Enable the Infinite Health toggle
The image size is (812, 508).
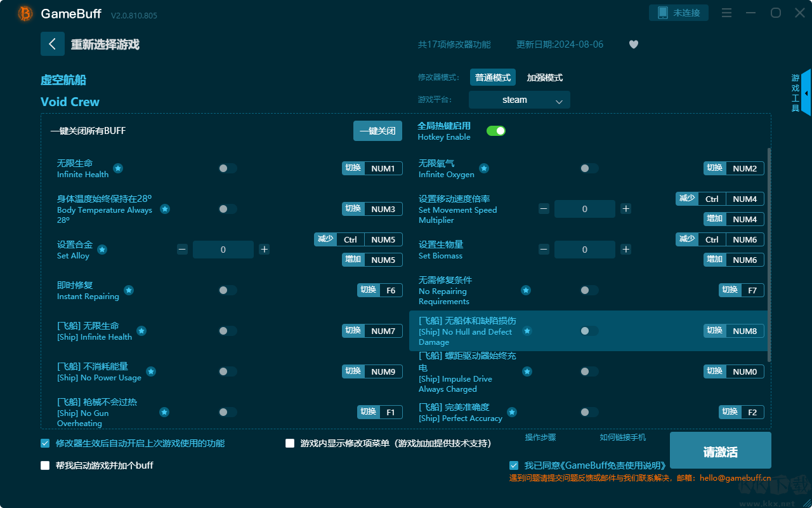228,168
